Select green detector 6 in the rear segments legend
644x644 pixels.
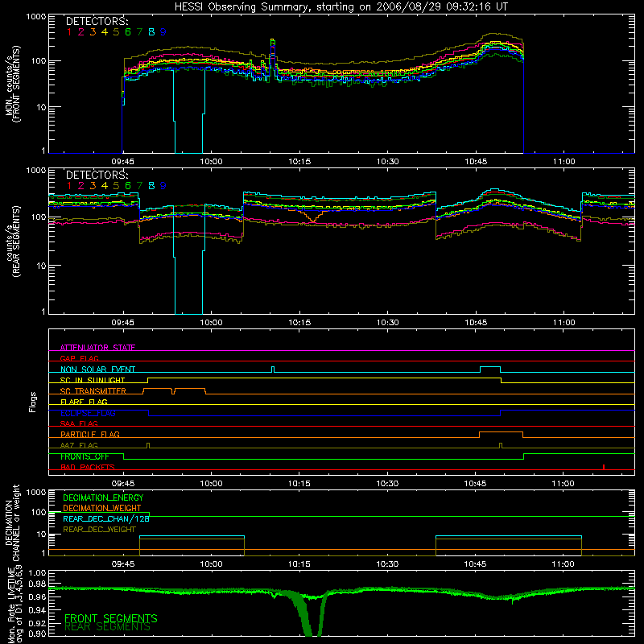[128, 186]
